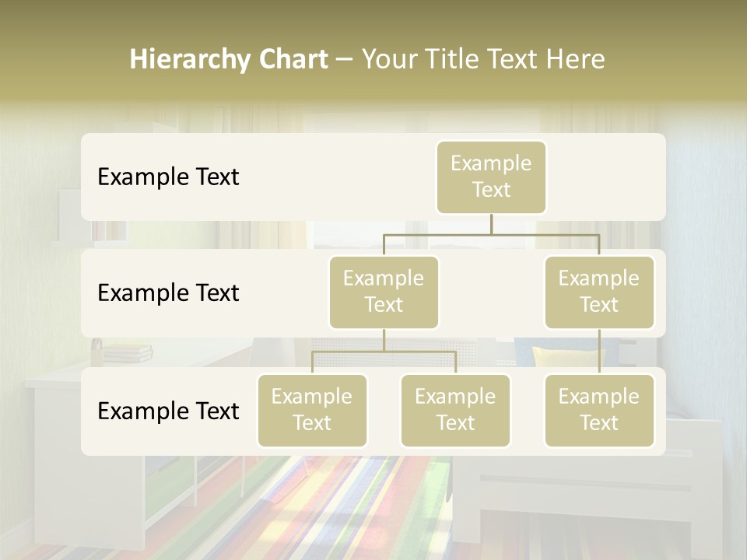This screenshot has width=747, height=560.
Task: Select the subtitle Your Title Text Here
Action: 482,58
